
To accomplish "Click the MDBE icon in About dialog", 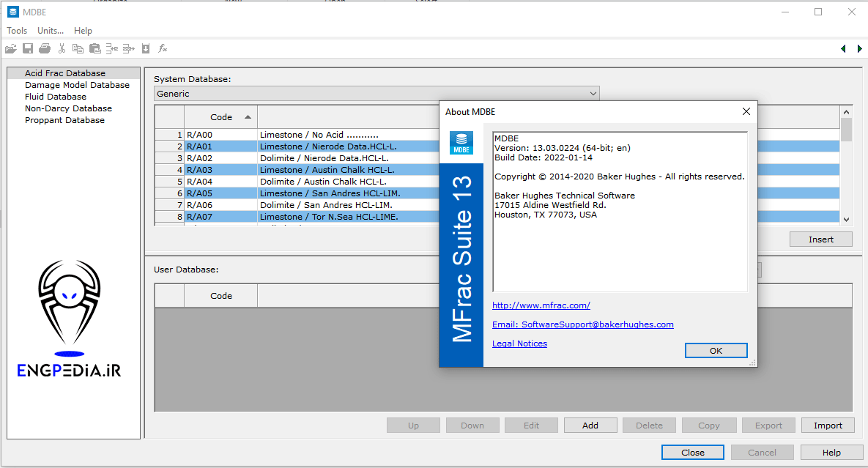I will pos(461,143).
